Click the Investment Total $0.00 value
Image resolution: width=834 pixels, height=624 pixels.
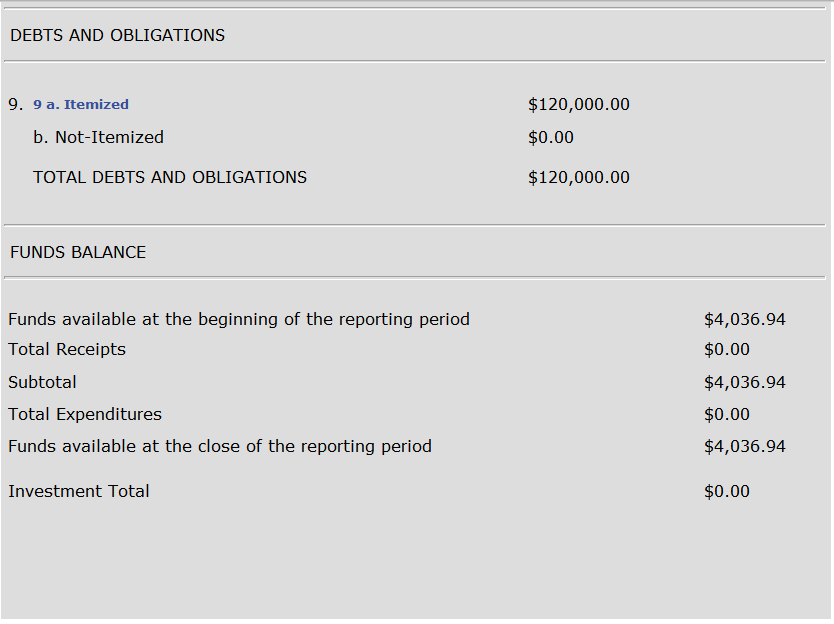727,491
